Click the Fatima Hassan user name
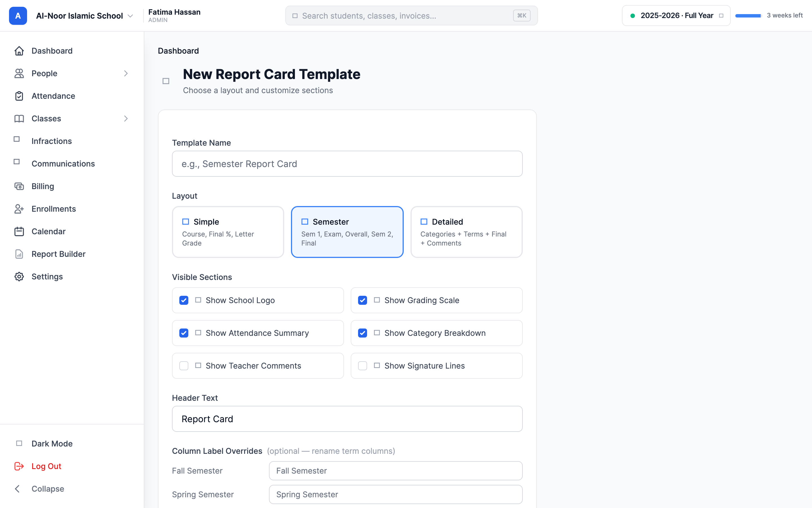 tap(174, 12)
